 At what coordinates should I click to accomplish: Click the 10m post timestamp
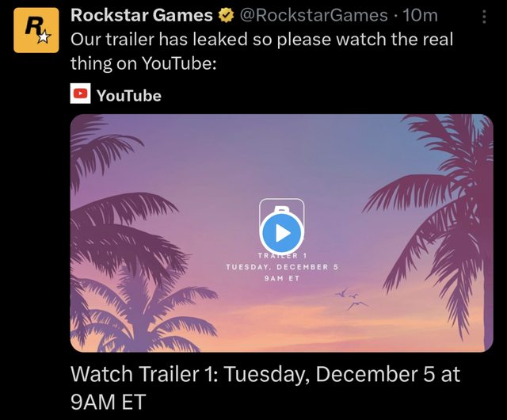coord(420,16)
